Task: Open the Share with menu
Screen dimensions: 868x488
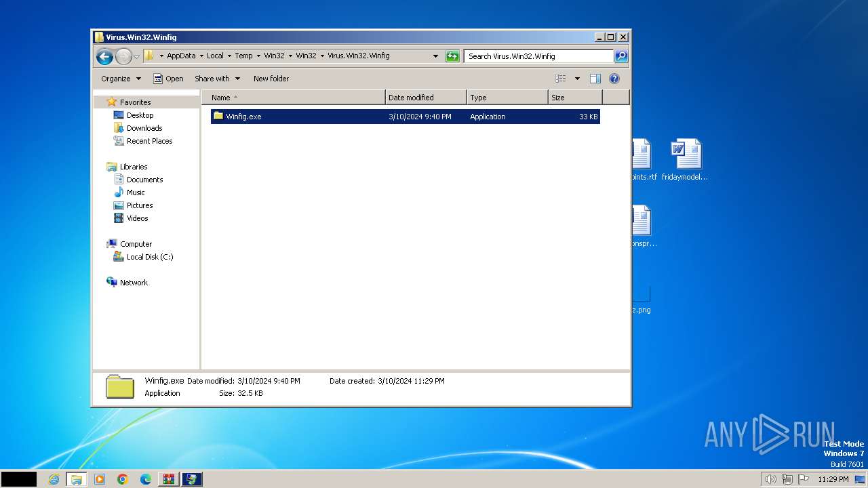Action: click(217, 79)
